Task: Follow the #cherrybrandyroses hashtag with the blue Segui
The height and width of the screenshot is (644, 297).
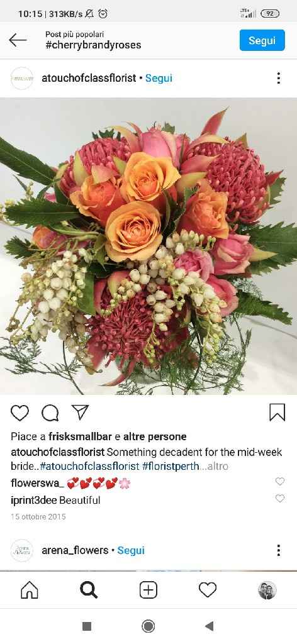Action: [262, 40]
